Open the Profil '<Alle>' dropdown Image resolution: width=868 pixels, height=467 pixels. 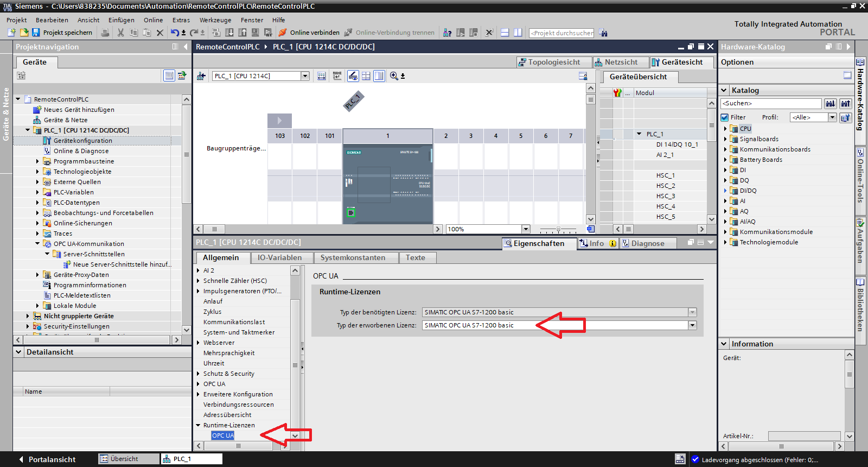(x=832, y=117)
